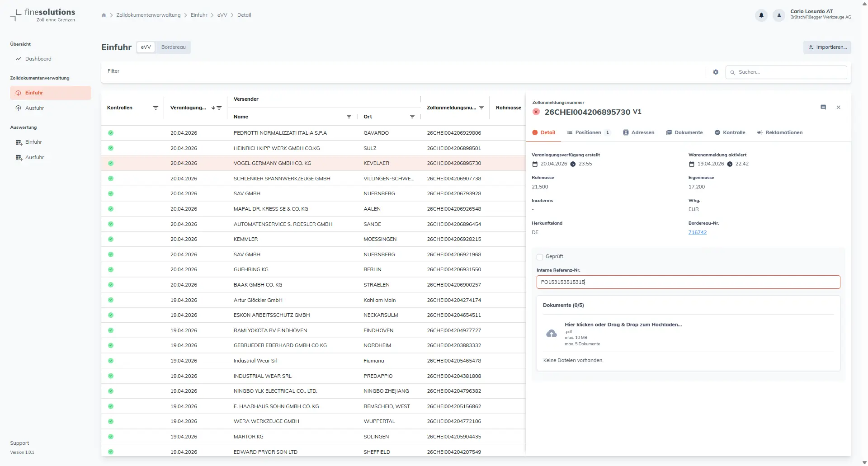The image size is (868, 466).
Task: Open Zollanmeldungsnummer column filter
Action: pos(481,108)
